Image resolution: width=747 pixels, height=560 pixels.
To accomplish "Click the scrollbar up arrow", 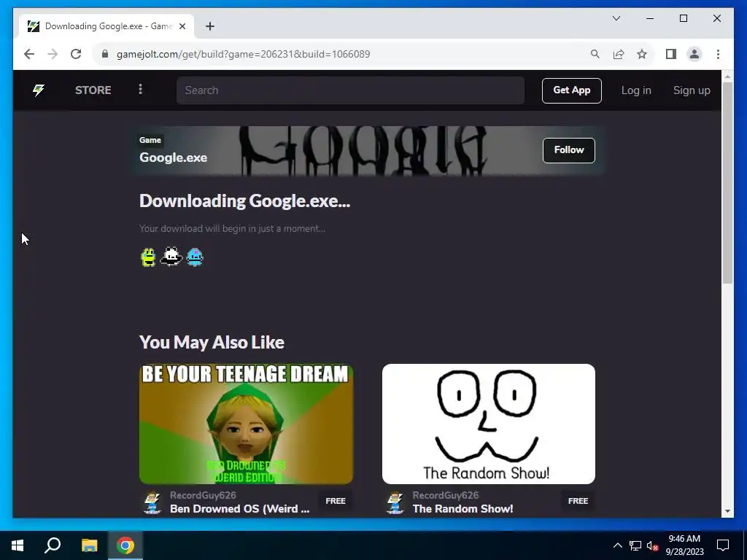I will [x=727, y=76].
